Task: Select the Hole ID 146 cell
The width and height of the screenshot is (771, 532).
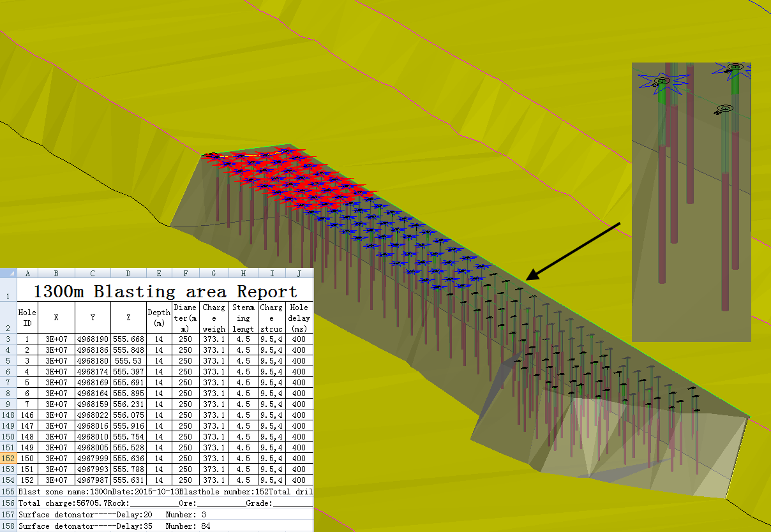Action: pos(27,415)
